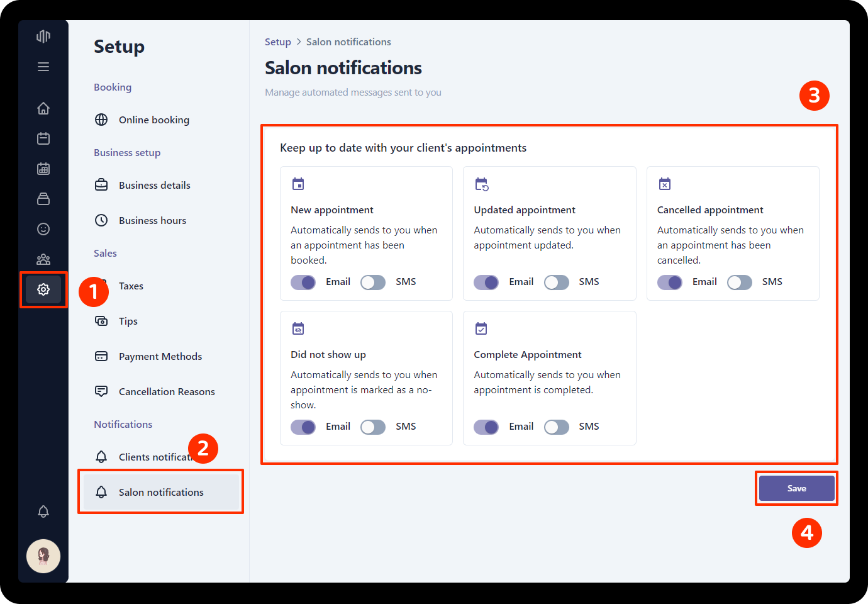Expand the hamburger menu icon

(43, 67)
